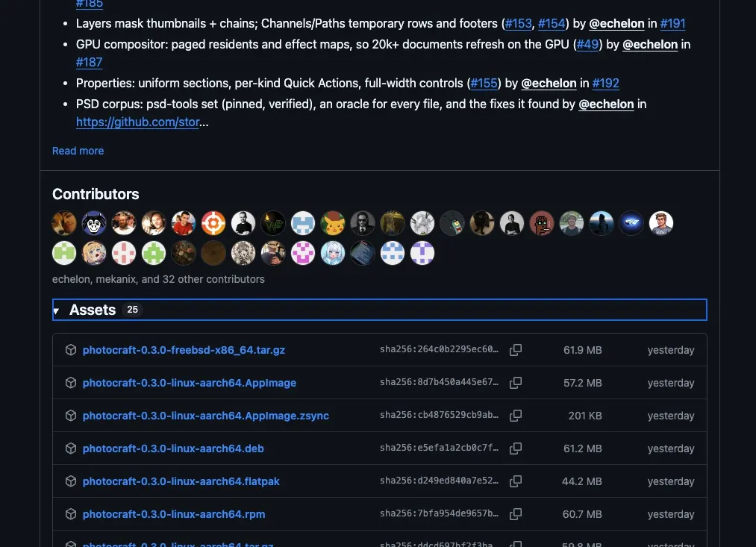The image size is (756, 547).
Task: Click package icon beside linux-aarch64.rpm
Action: click(71, 513)
